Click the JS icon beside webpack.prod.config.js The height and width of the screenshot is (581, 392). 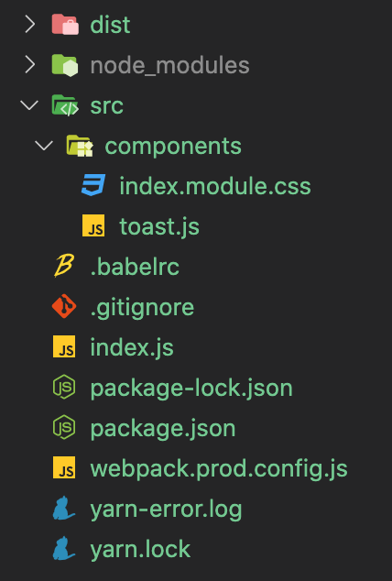(x=64, y=467)
